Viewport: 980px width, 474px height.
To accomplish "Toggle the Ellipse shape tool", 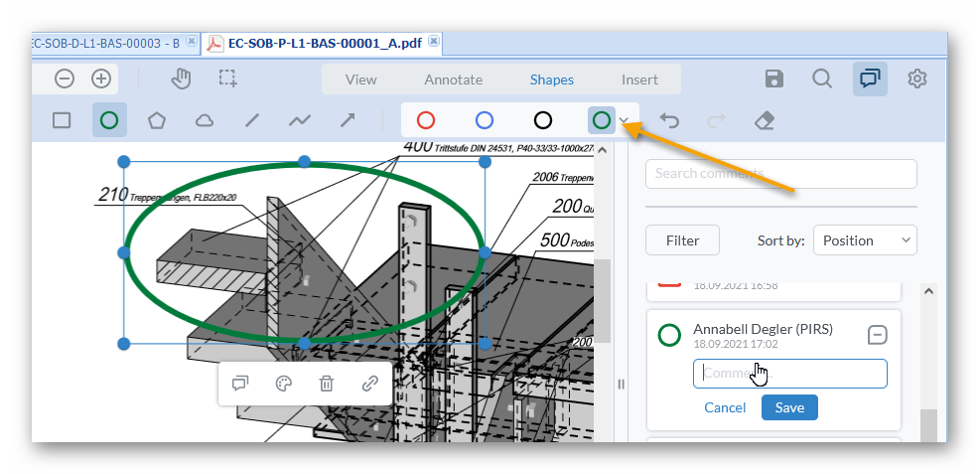I will [109, 120].
